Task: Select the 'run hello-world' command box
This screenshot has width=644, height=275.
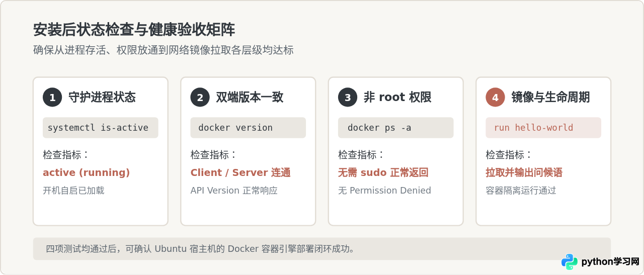Action: pos(543,128)
